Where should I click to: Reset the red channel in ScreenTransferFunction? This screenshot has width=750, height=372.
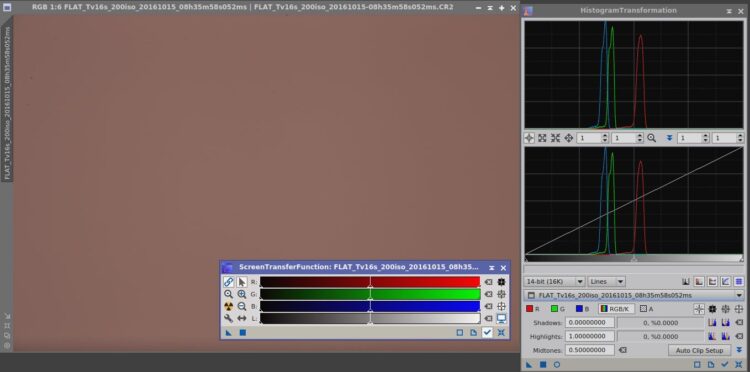point(488,282)
